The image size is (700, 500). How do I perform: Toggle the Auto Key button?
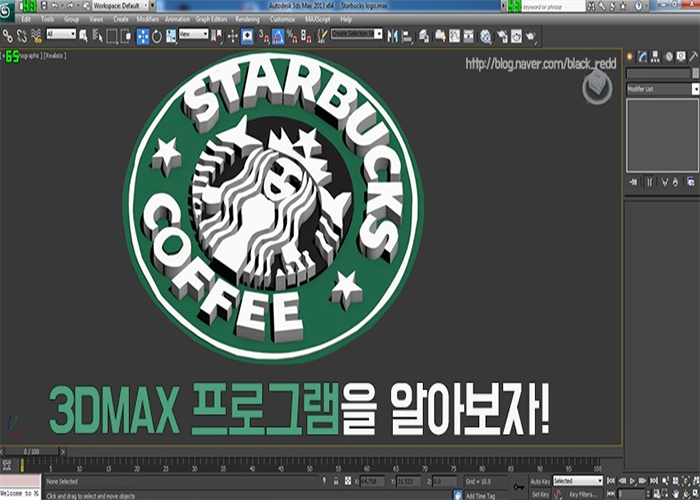[540, 482]
